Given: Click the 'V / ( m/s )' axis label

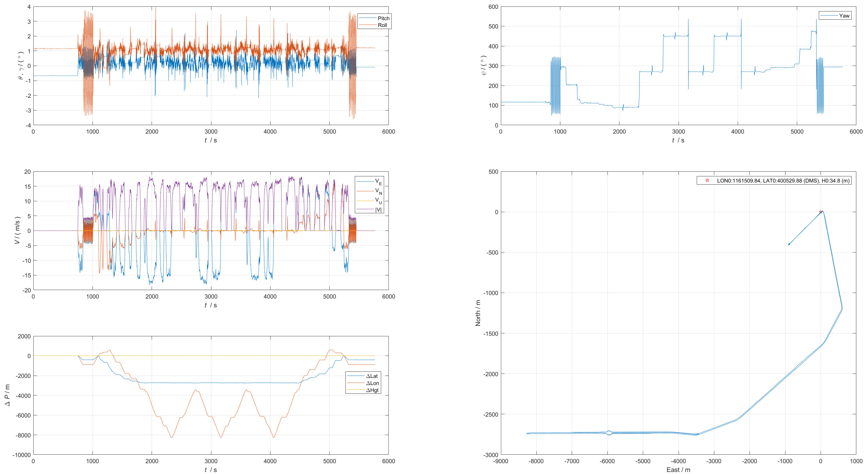Looking at the screenshot, I should tap(17, 230).
